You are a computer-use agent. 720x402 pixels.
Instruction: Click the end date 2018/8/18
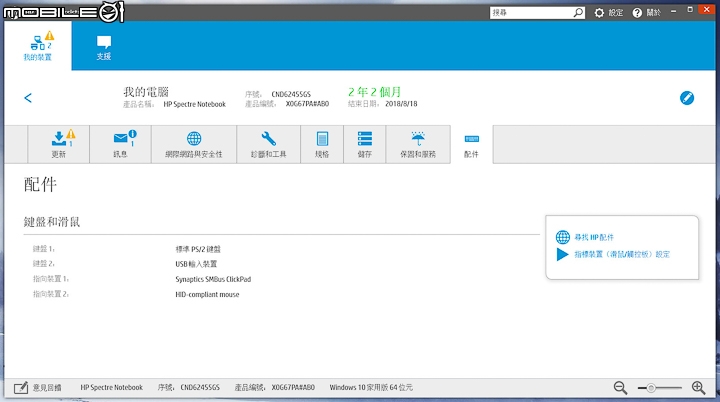pyautogui.click(x=401, y=104)
